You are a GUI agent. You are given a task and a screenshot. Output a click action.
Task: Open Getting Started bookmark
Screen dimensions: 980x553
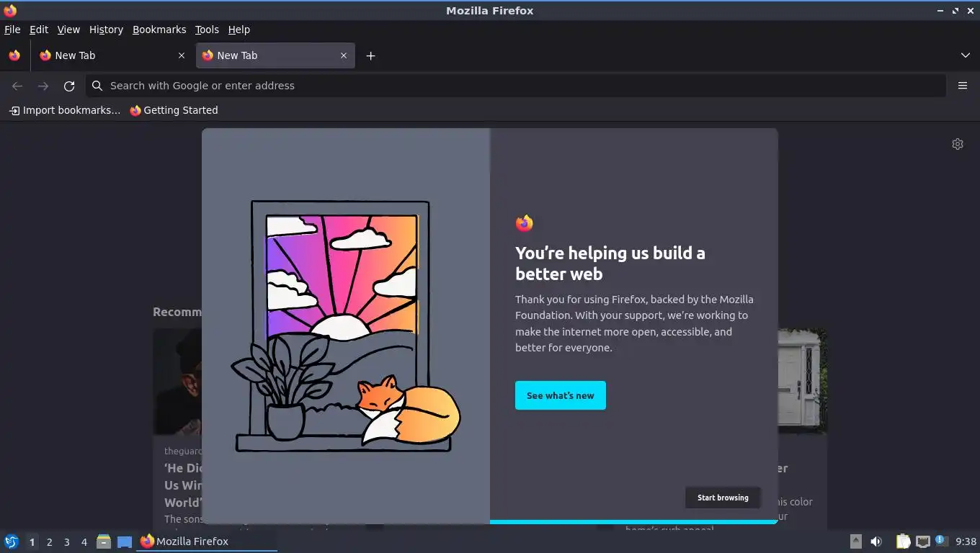point(174,110)
